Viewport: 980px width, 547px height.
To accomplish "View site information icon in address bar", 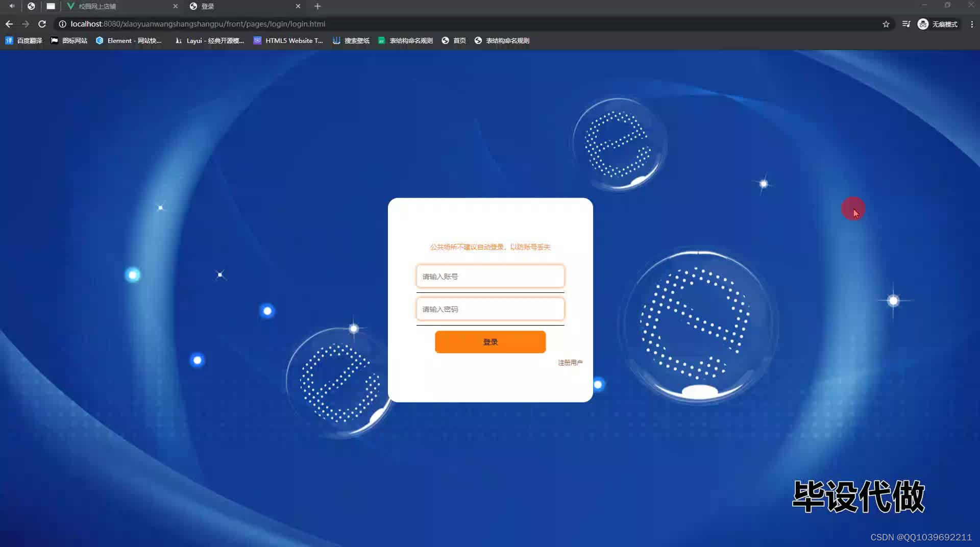I will (x=62, y=24).
